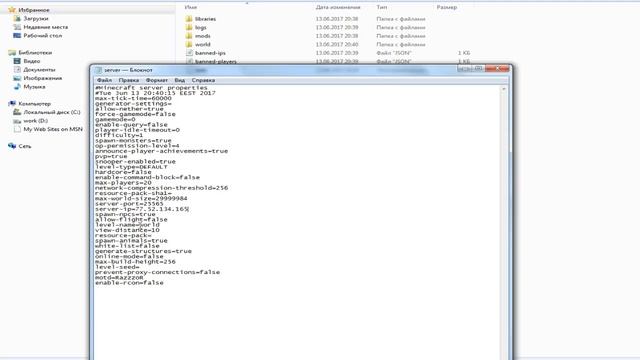Click the enable-rcon=false line
Image resolution: width=640 pixels, height=360 pixels.
click(x=129, y=282)
